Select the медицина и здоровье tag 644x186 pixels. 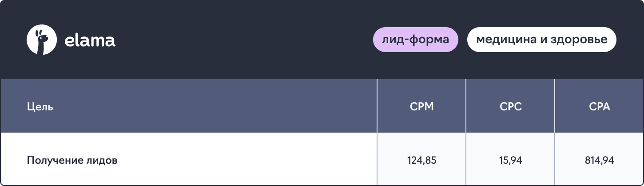point(542,40)
